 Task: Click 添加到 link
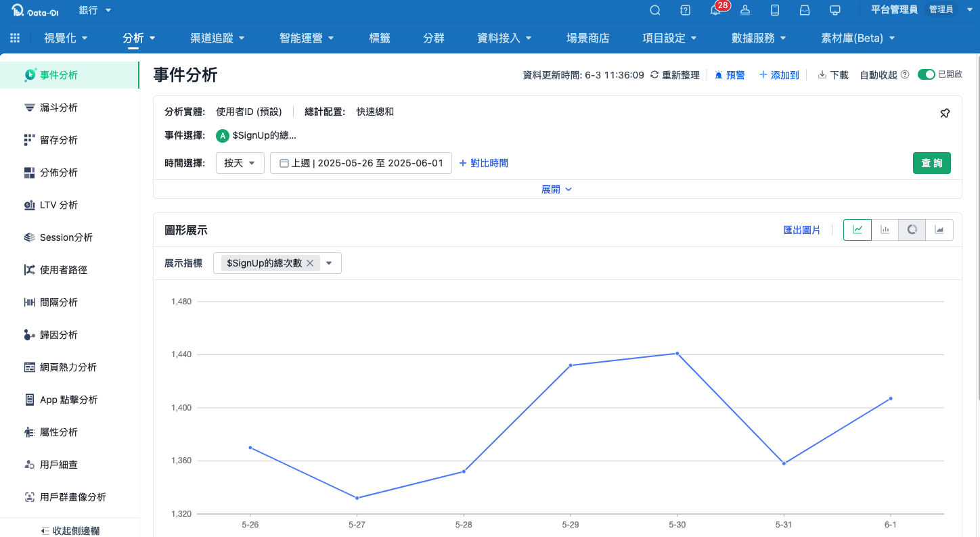click(779, 75)
